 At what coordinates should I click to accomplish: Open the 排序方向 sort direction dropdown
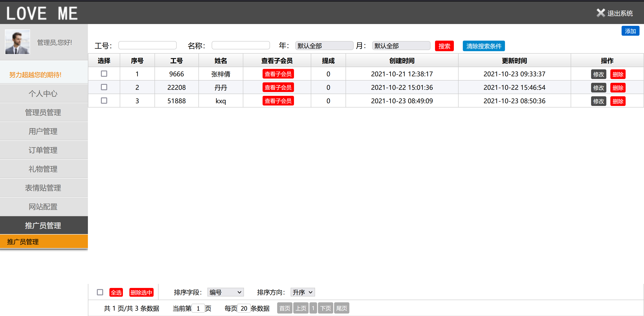coord(302,292)
